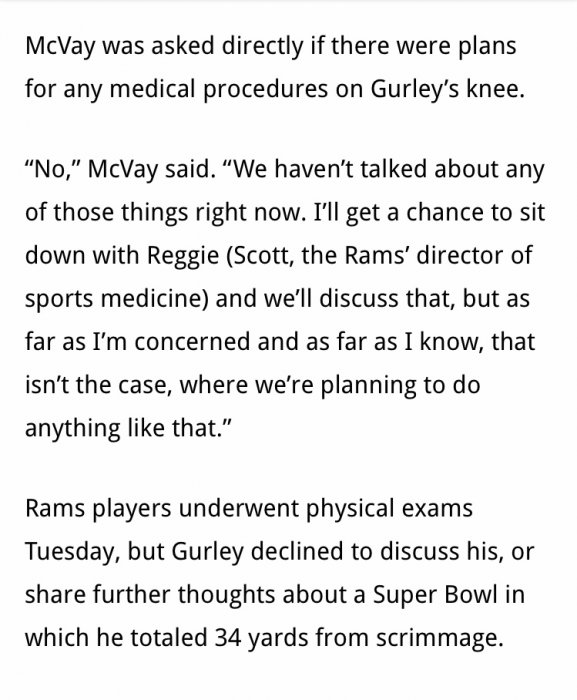Click the name "Reggie" in the quote
The height and width of the screenshot is (700, 577).
183,256
